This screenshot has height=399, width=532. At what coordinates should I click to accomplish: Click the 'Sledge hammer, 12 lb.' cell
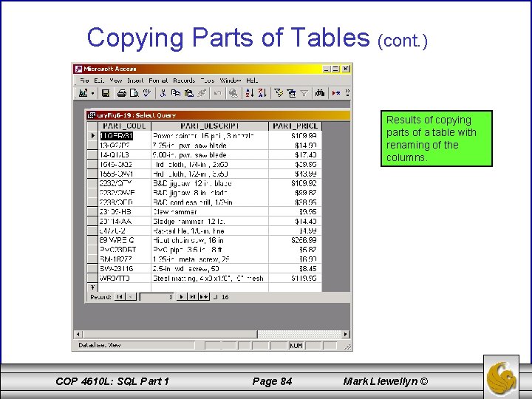point(210,221)
